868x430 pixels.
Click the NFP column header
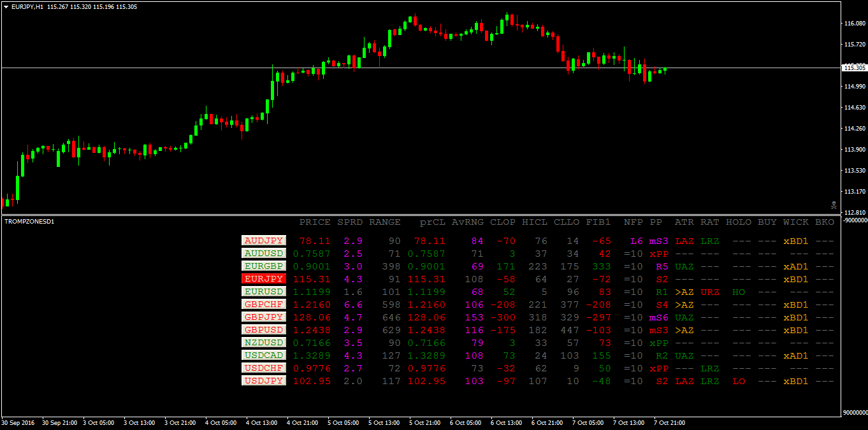point(633,222)
